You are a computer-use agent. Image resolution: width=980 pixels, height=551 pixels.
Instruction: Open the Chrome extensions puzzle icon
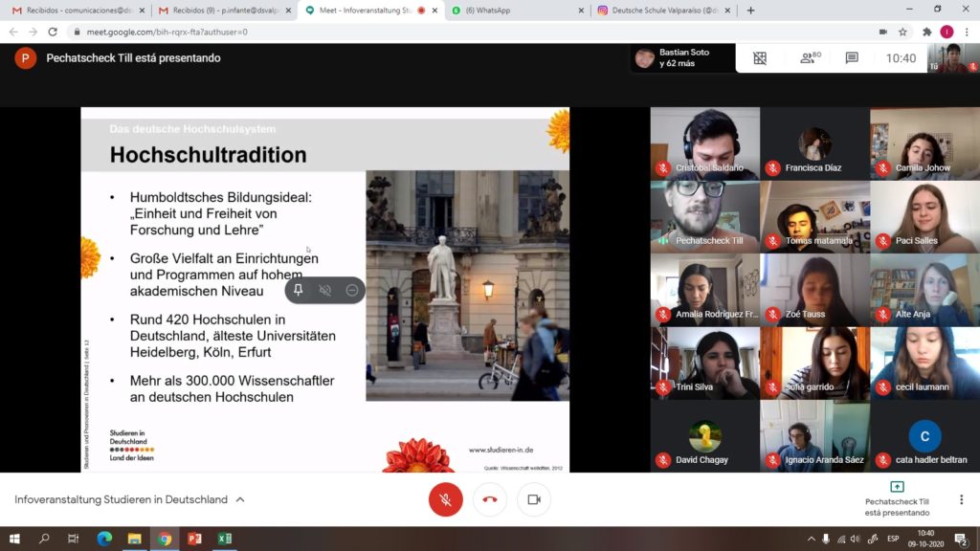[925, 32]
